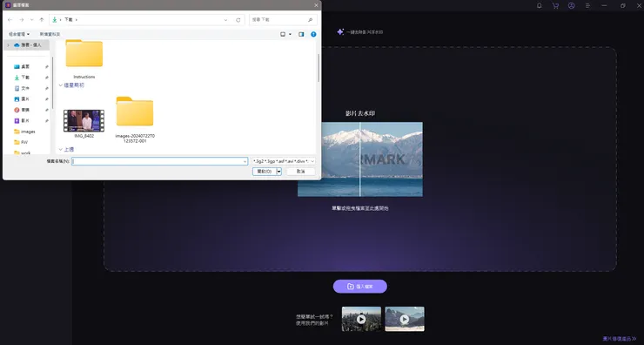Viewport: 644px width, 345px height.
Task: Select the images-20240722T0123572-001 folder
Action: click(x=135, y=119)
